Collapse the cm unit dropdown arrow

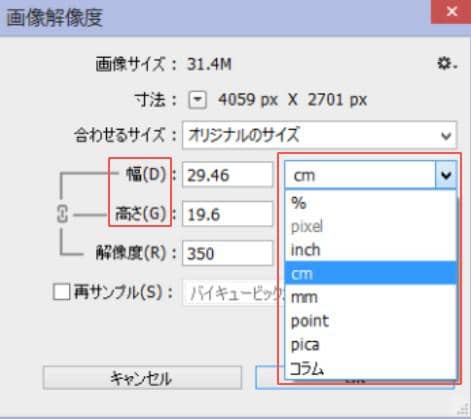[446, 175]
